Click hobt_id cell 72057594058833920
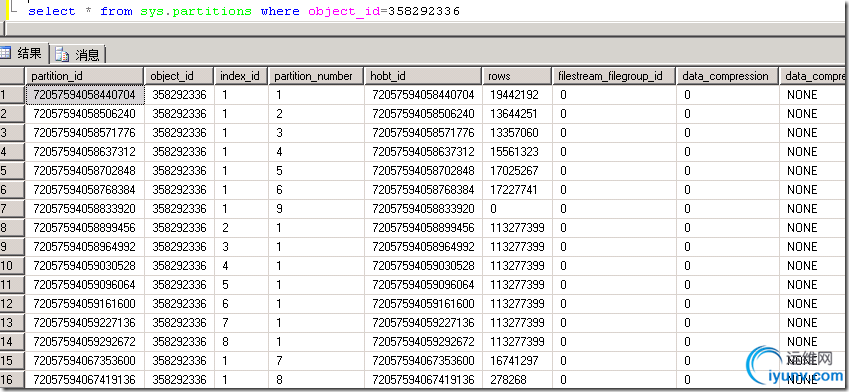 point(423,209)
